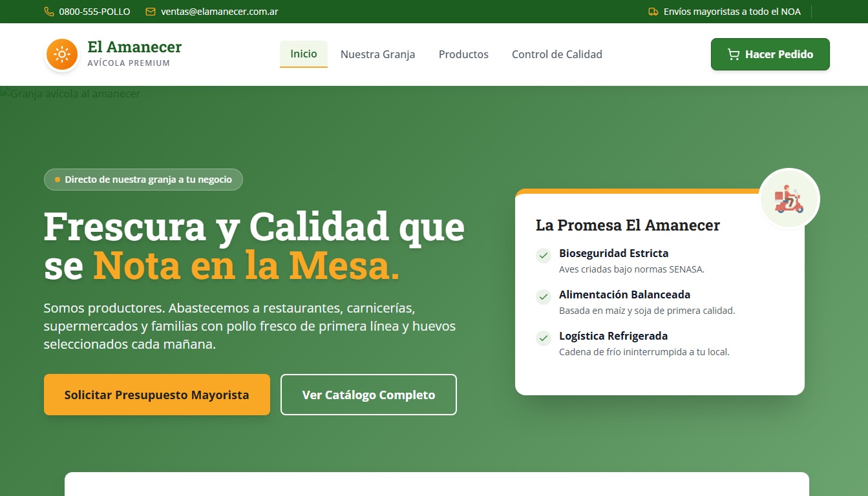Click the 'AVÍCOLA PREMIUM' tagline
Screen dimensions: 868x496
(x=129, y=63)
